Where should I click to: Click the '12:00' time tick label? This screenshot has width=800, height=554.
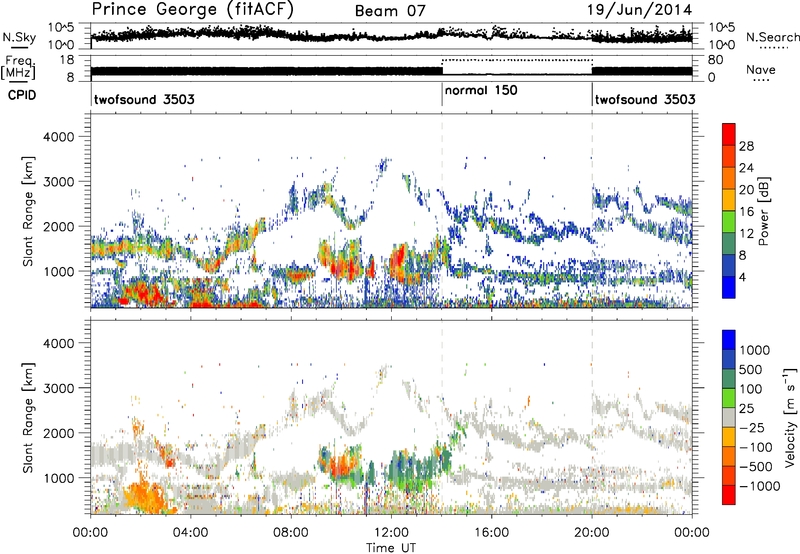(391, 533)
